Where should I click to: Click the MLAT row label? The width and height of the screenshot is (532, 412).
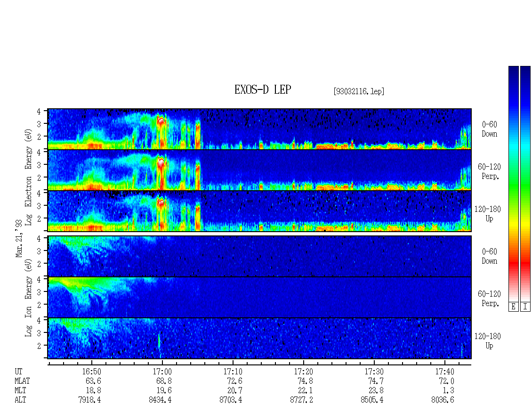[22, 381]
